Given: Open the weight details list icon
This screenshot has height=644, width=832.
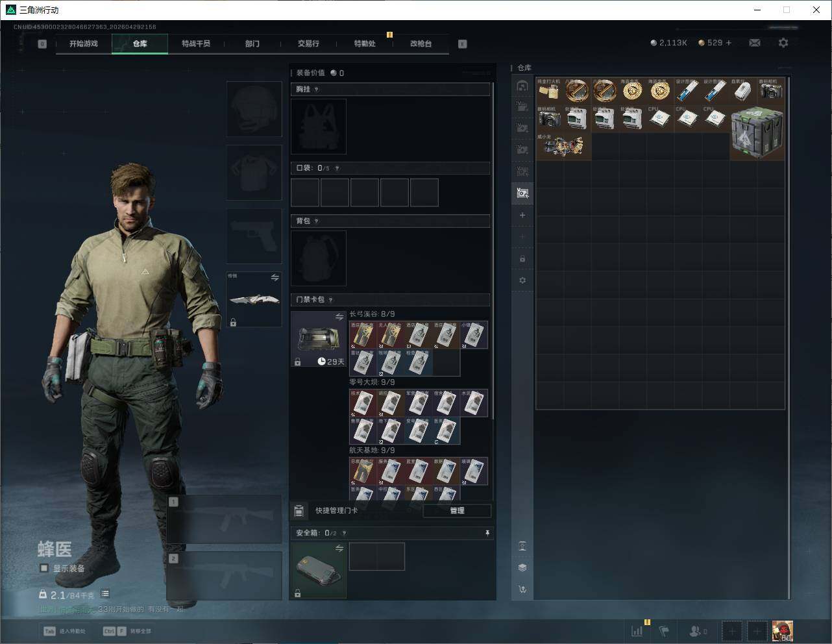Looking at the screenshot, I should pos(105,593).
